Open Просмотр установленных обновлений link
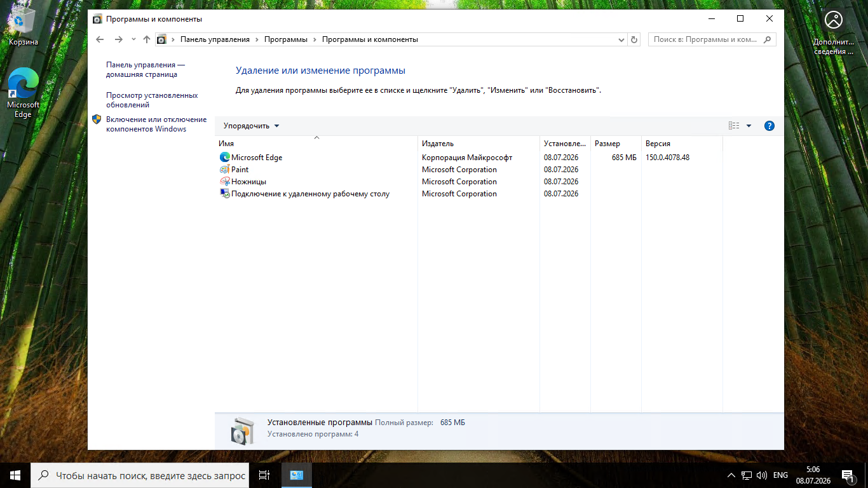This screenshot has height=488, width=868. click(x=152, y=100)
